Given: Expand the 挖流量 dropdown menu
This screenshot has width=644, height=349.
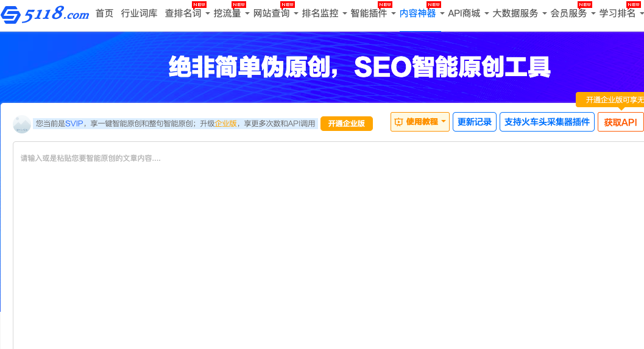Looking at the screenshot, I should pos(232,13).
